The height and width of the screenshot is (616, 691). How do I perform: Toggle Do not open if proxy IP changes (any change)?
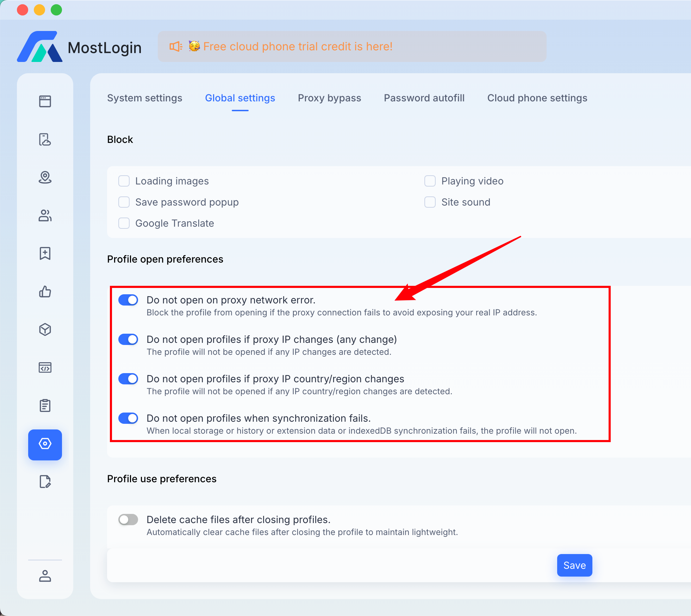click(x=128, y=339)
